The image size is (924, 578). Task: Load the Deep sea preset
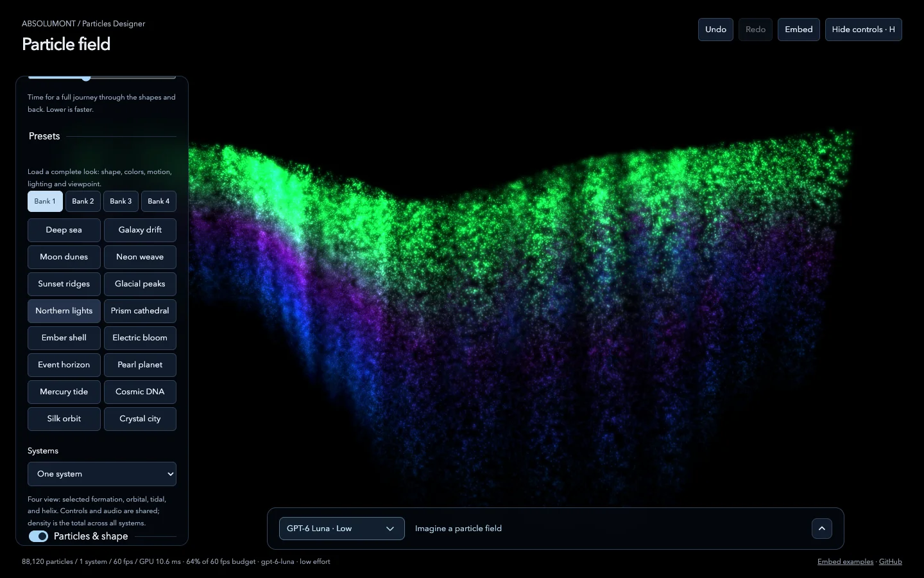click(x=64, y=230)
